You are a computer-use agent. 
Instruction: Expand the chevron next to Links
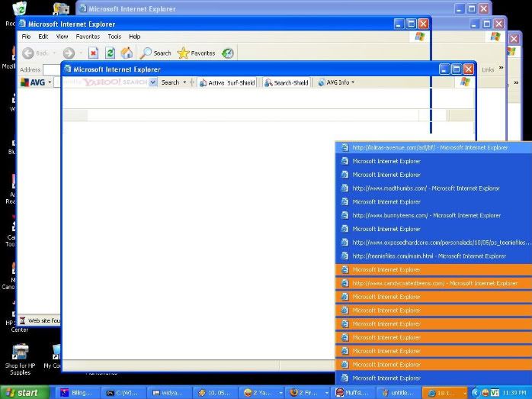(501, 68)
